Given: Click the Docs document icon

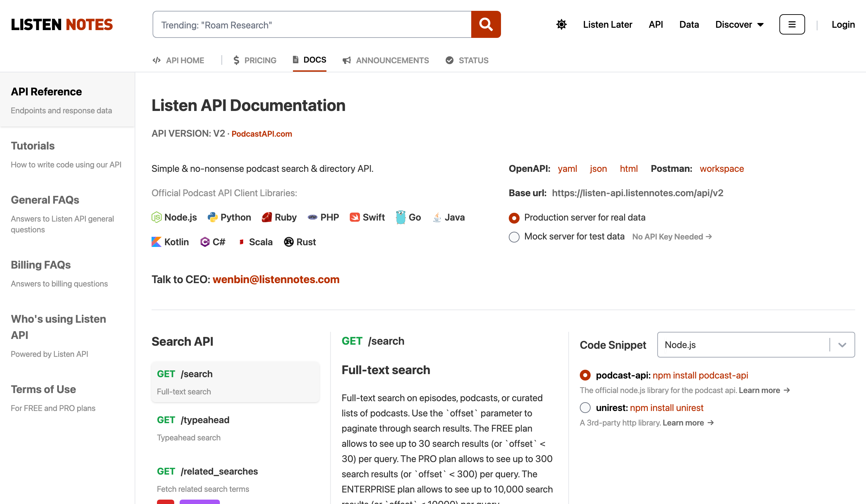Looking at the screenshot, I should [295, 60].
